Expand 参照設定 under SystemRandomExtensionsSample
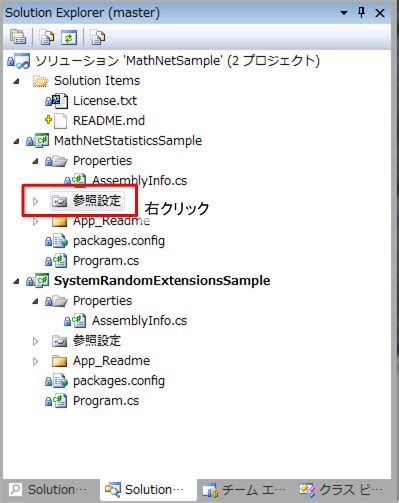This screenshot has height=503, width=399. [x=35, y=341]
